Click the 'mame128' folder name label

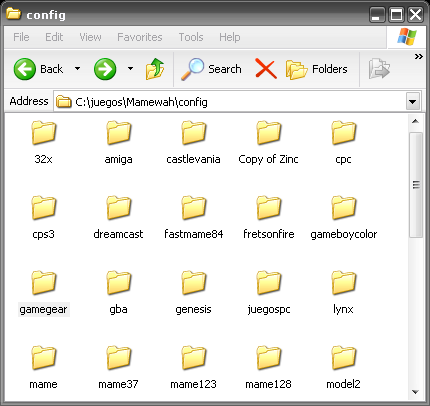pos(268,384)
